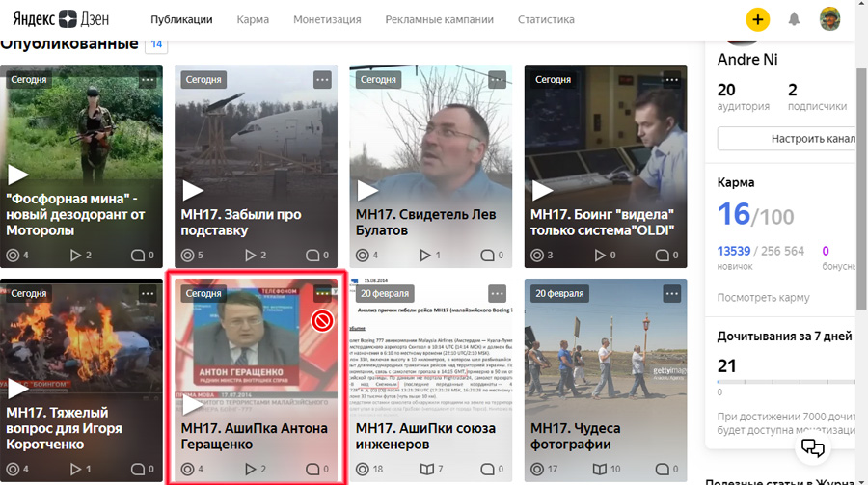Click thumbnail of soldier in "Фосфорная мина" card
Viewport: 868px width, 485px height.
[x=81, y=127]
